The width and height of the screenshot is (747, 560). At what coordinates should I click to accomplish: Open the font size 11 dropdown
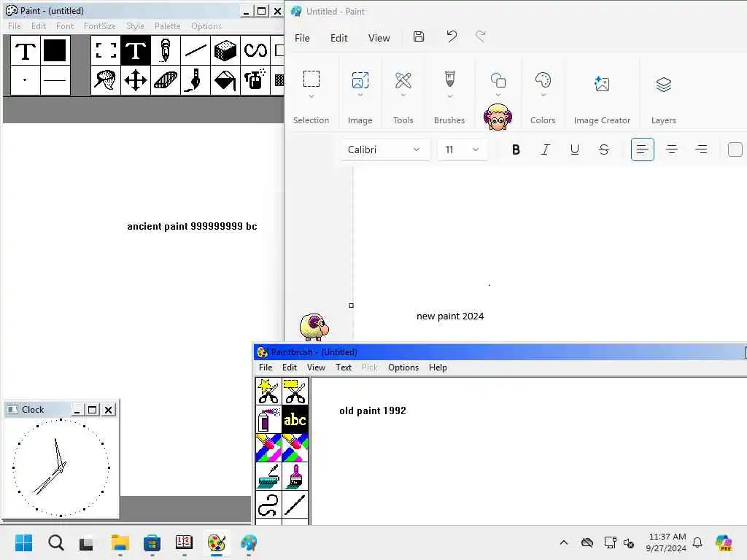point(462,149)
